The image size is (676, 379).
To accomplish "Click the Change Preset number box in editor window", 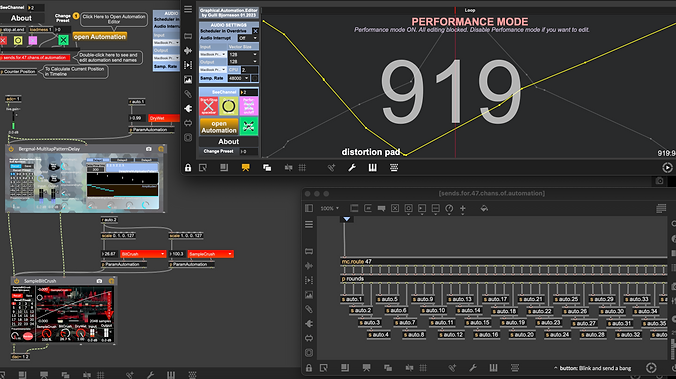I will (249, 151).
